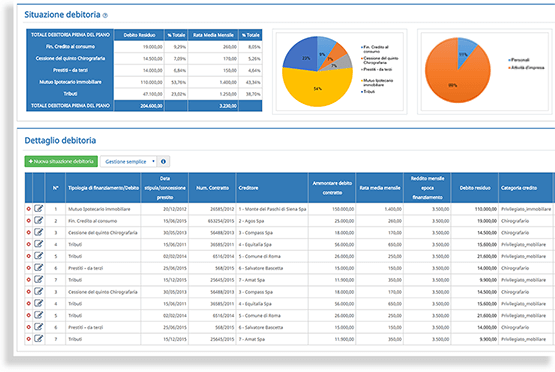The height and width of the screenshot is (372, 555).
Task: Edit the Mutuo ipotecario immobiliare row
Action: (x=38, y=209)
